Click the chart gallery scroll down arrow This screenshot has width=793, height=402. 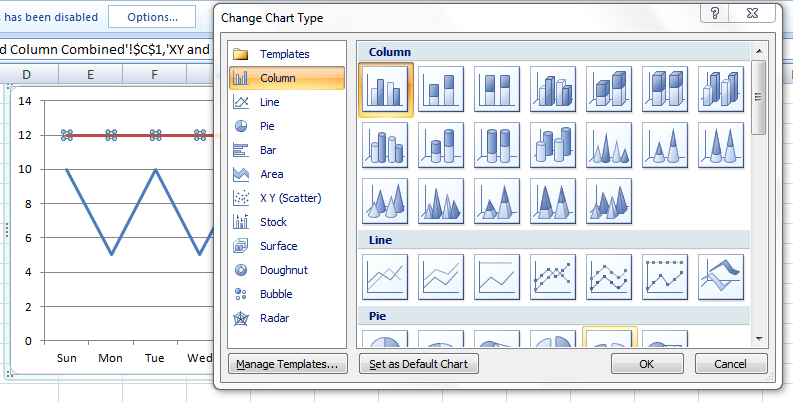point(759,339)
